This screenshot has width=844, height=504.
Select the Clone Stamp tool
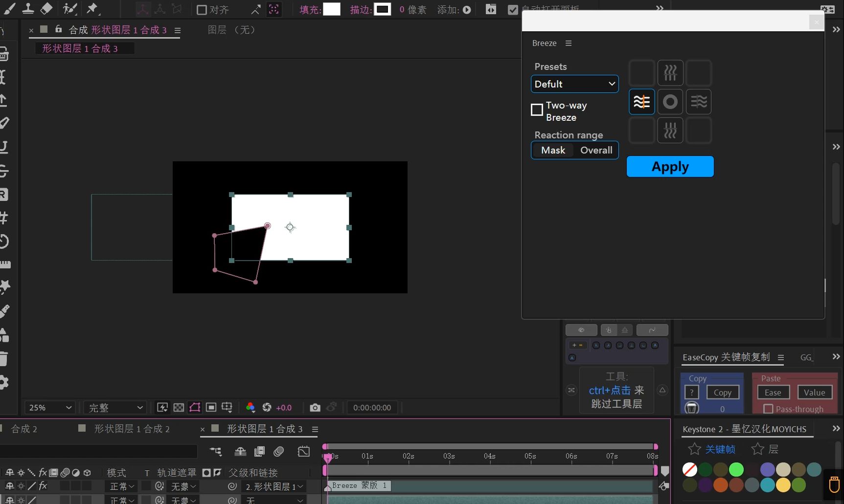coord(28,8)
